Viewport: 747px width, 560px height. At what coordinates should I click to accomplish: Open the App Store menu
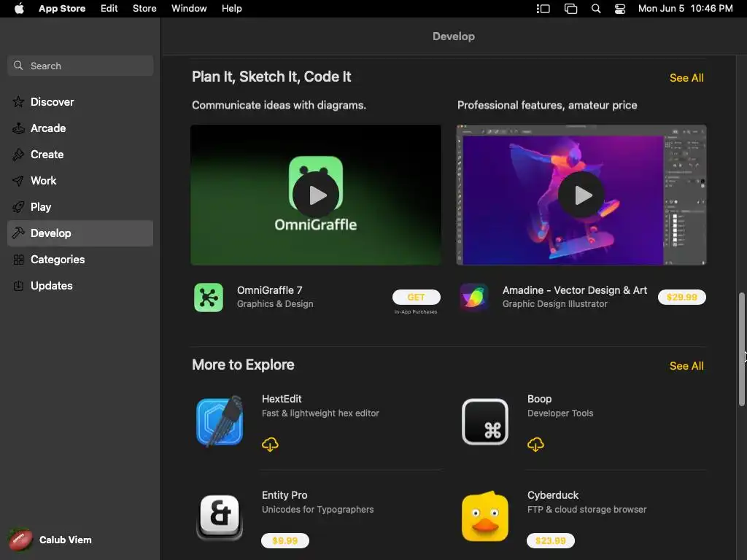[62, 9]
